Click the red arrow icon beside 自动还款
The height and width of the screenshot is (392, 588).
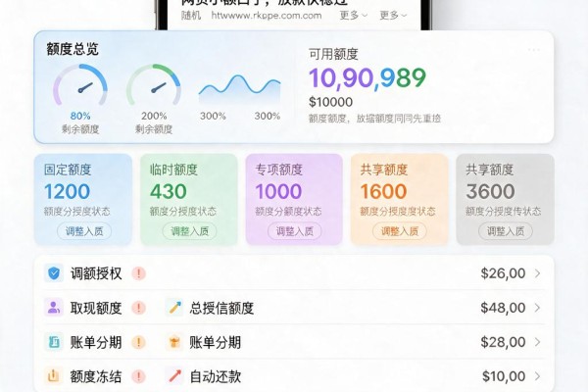pos(174,376)
